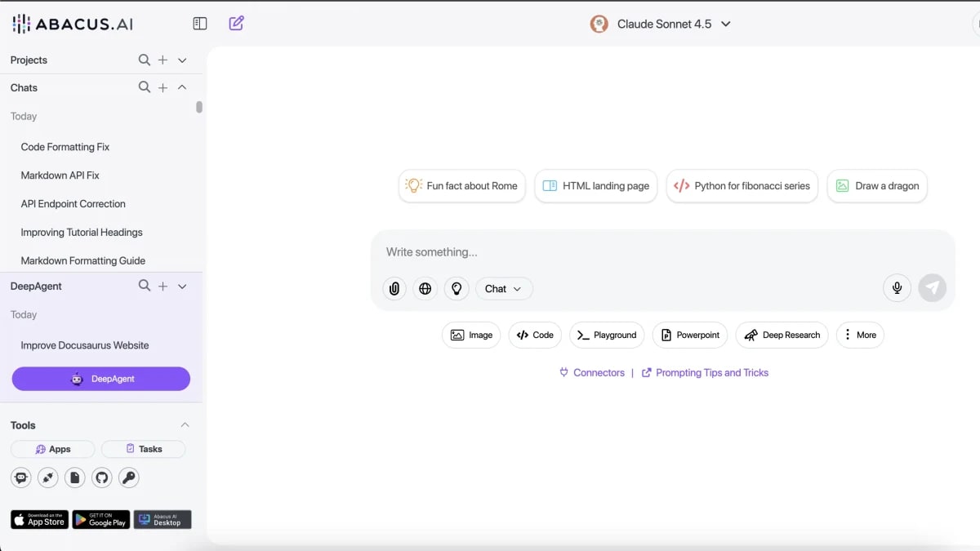Click the sidebar scrollbar thumb
The image size is (980, 551).
199,107
